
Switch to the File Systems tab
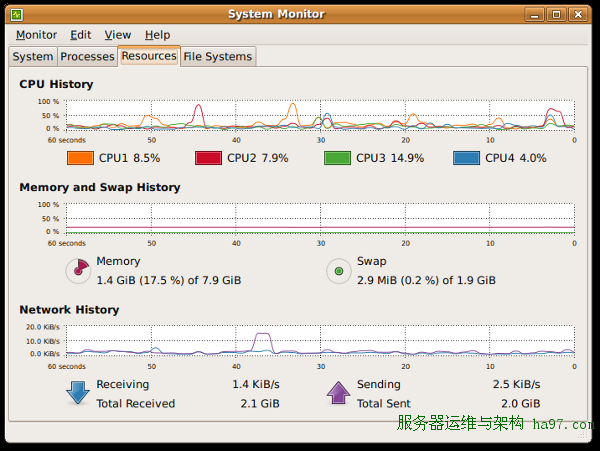coord(217,57)
